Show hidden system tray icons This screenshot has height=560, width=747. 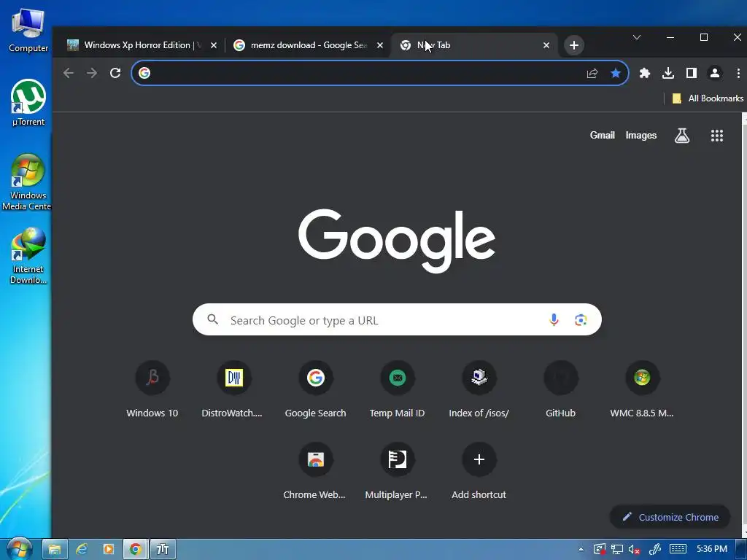pyautogui.click(x=581, y=550)
